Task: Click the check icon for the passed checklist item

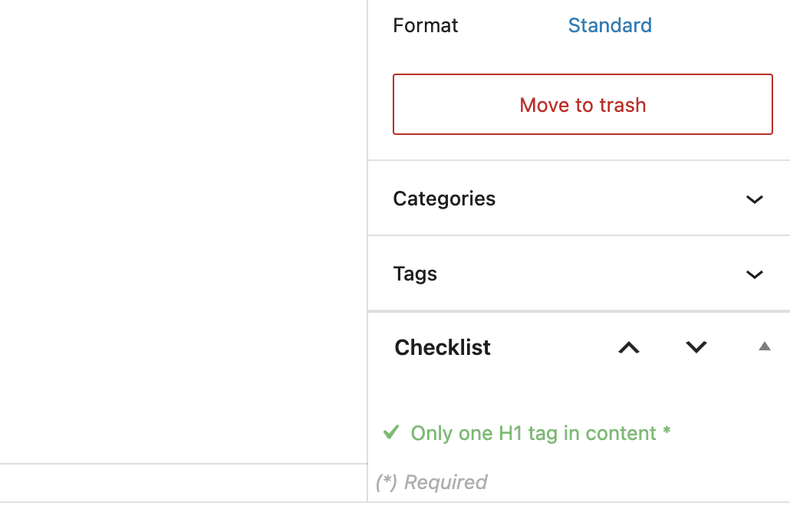Action: (391, 433)
